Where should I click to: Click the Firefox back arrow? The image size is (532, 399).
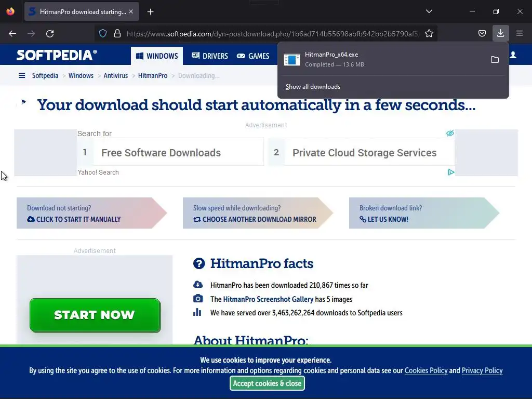pyautogui.click(x=12, y=34)
